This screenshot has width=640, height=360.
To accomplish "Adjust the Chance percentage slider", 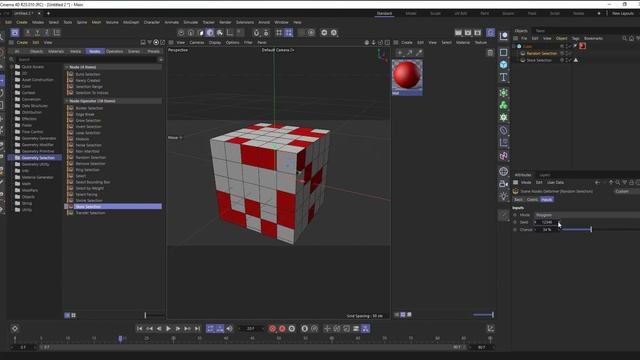I will point(600,229).
